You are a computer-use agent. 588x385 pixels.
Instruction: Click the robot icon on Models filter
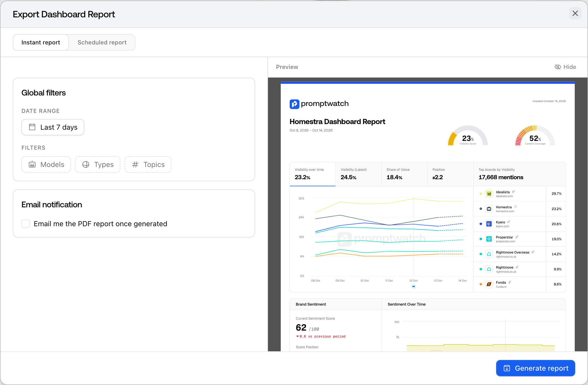click(32, 164)
